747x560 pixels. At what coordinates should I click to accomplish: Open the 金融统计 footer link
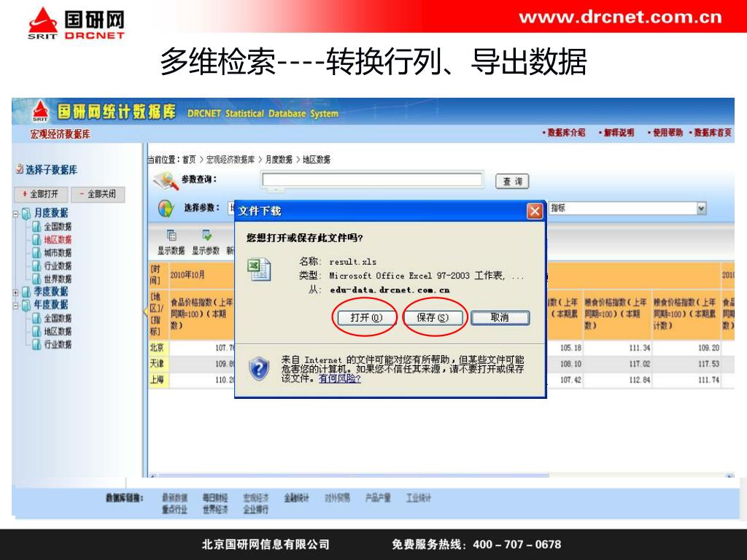tap(296, 498)
